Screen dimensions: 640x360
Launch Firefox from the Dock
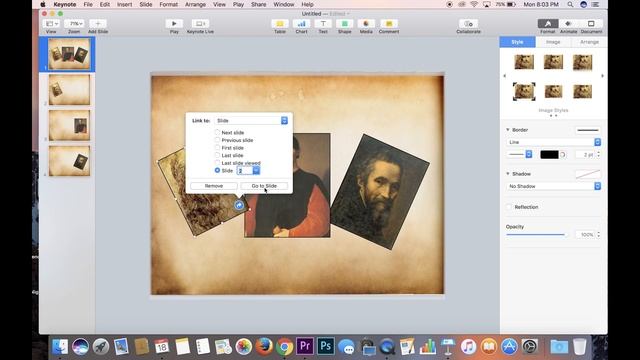point(264,346)
